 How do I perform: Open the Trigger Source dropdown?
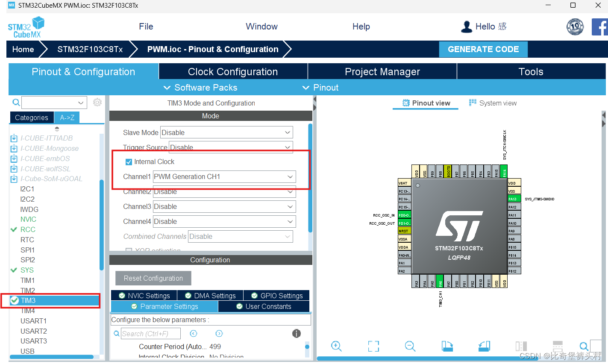click(x=231, y=147)
